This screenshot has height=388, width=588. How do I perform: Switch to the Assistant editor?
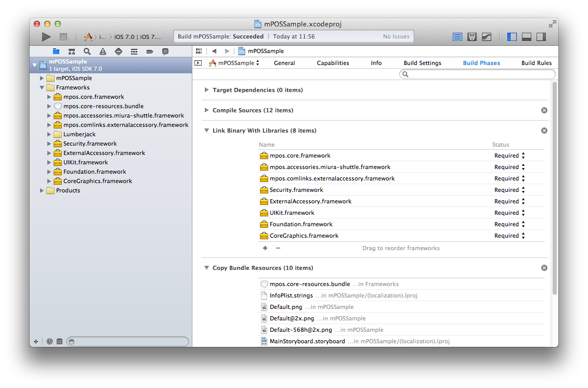point(472,37)
